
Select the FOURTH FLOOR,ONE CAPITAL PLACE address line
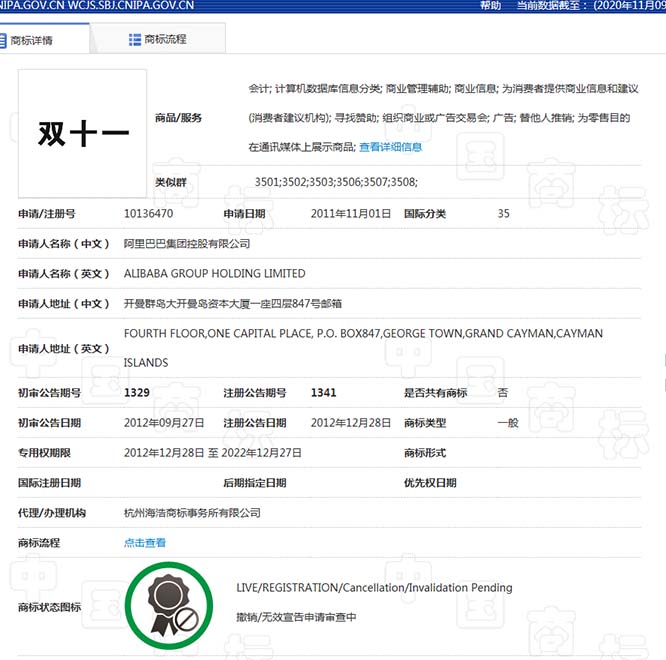[363, 333]
